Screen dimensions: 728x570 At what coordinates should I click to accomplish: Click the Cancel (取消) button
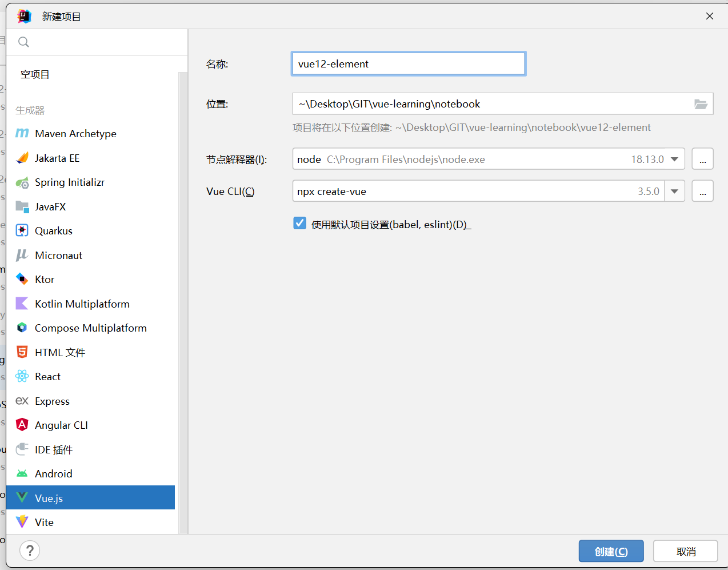pos(685,551)
